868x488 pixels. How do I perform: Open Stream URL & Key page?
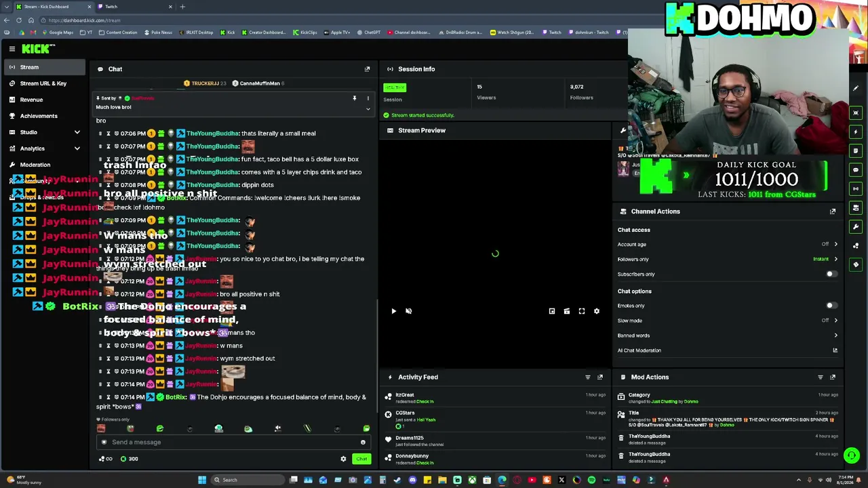tap(44, 83)
